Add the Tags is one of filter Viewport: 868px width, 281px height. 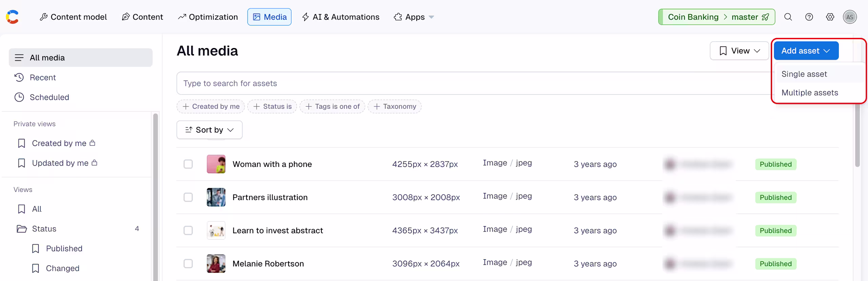tap(332, 106)
